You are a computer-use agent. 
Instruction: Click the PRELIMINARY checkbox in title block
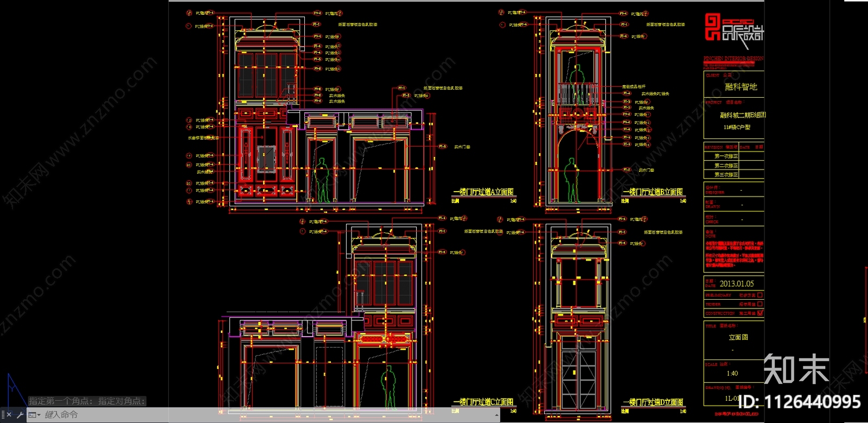760,295
